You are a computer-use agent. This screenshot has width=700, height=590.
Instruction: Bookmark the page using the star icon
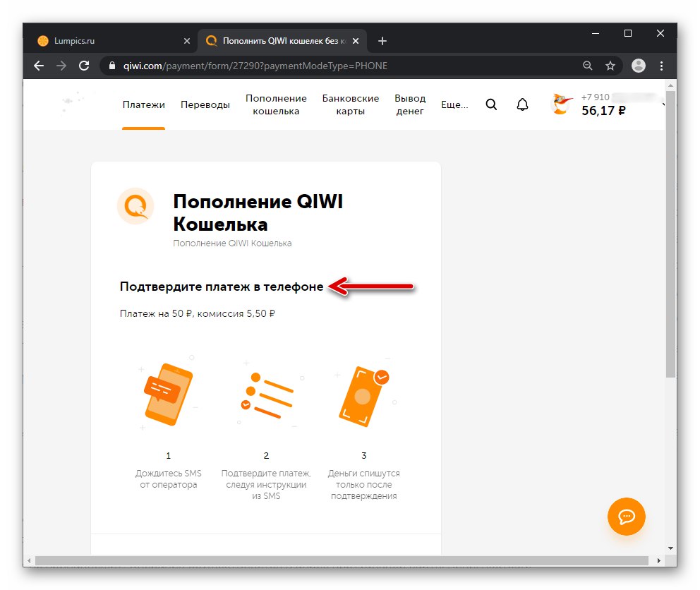pyautogui.click(x=610, y=66)
